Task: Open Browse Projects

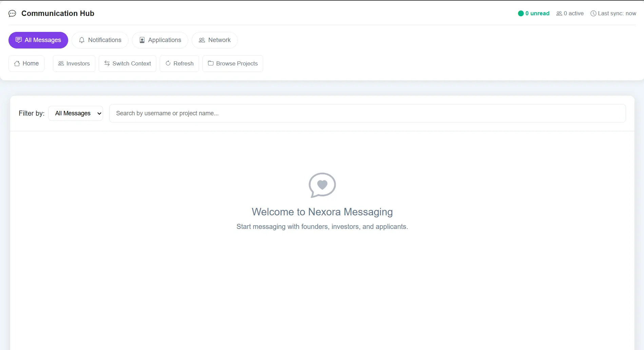Action: coord(233,63)
